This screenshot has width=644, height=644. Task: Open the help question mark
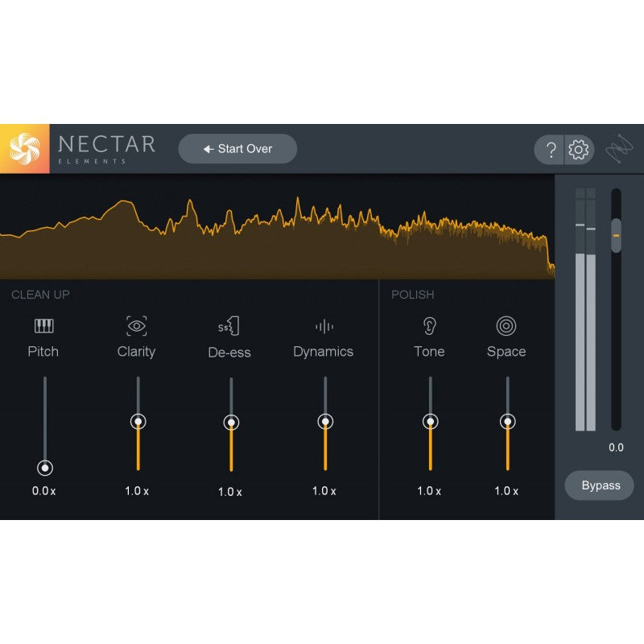click(x=551, y=149)
